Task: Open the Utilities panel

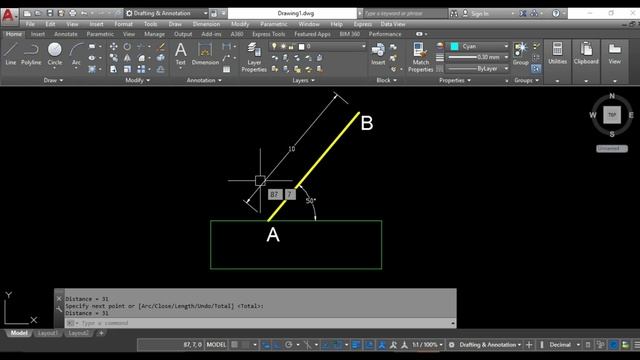Action: (557, 54)
